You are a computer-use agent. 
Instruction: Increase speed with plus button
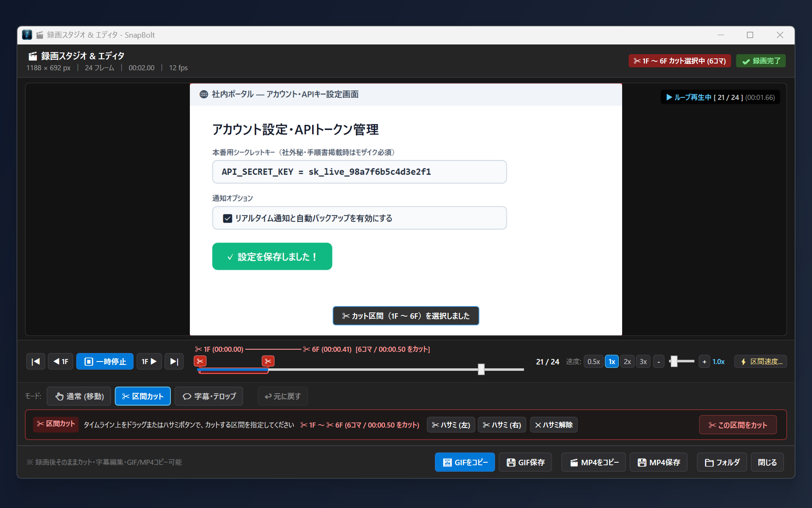(704, 362)
